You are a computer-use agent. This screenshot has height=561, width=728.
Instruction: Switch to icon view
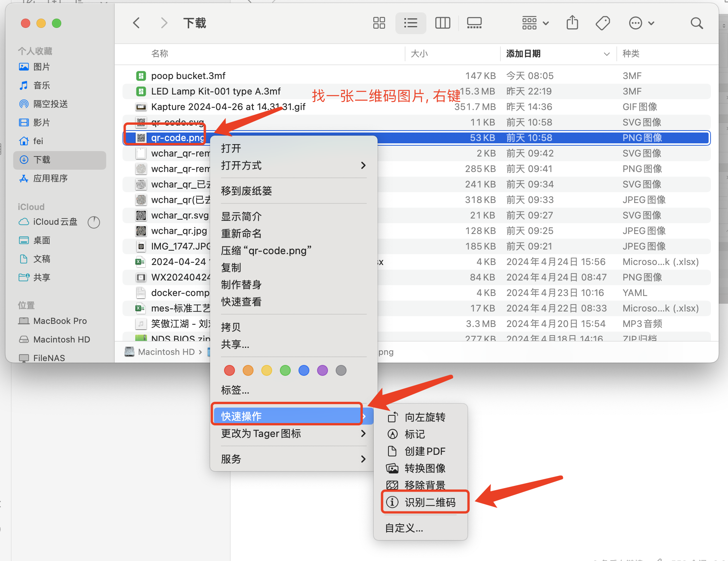click(379, 23)
